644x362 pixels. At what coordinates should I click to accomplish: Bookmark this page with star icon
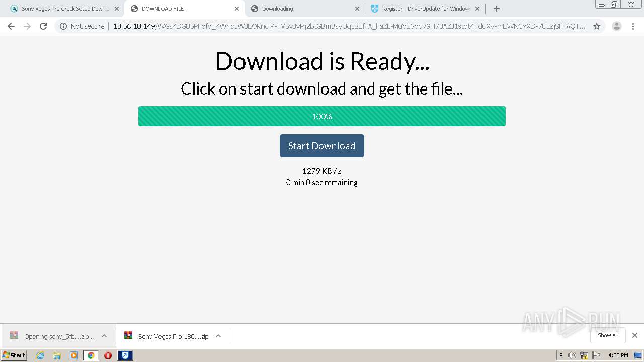pyautogui.click(x=597, y=26)
